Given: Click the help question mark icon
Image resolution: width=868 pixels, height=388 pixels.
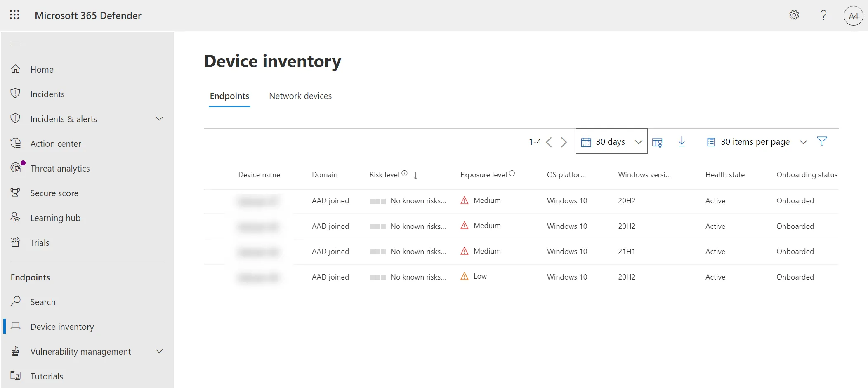Looking at the screenshot, I should click(x=823, y=15).
